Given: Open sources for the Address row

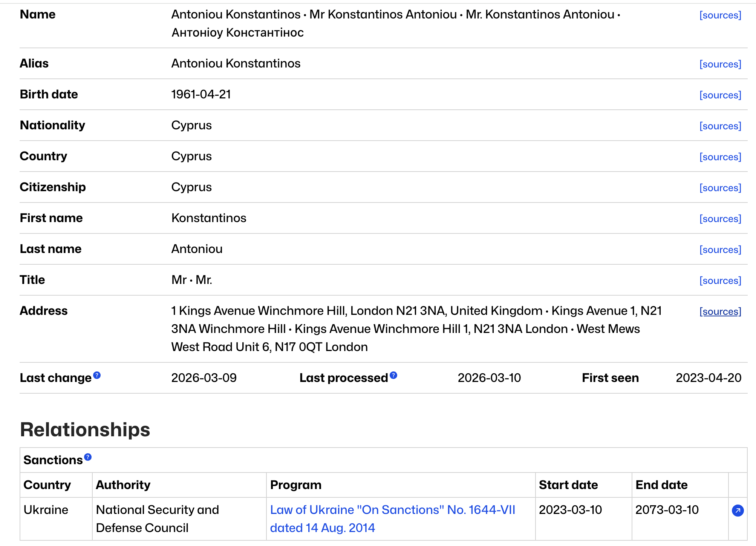Looking at the screenshot, I should (720, 311).
